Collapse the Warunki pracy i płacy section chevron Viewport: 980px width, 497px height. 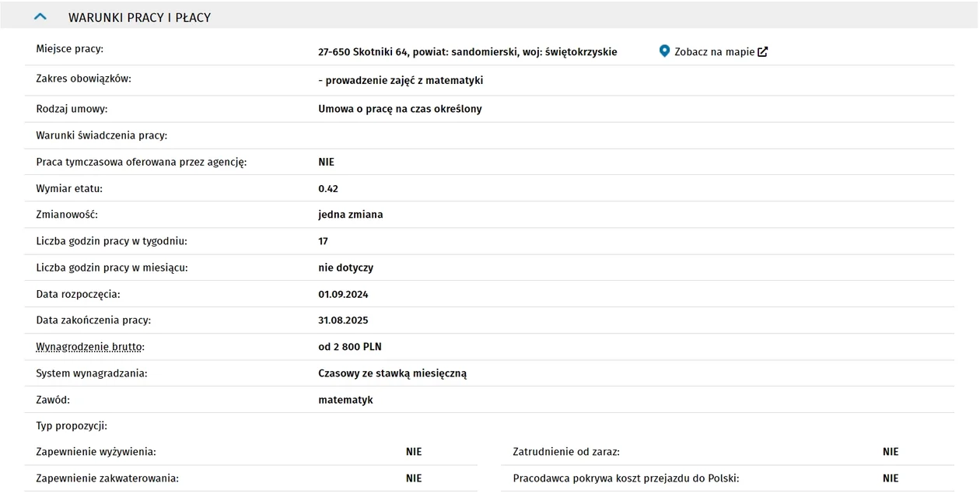[x=40, y=16]
